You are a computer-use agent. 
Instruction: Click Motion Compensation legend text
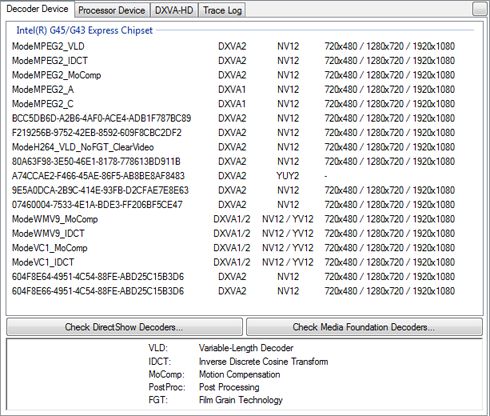coord(239,374)
